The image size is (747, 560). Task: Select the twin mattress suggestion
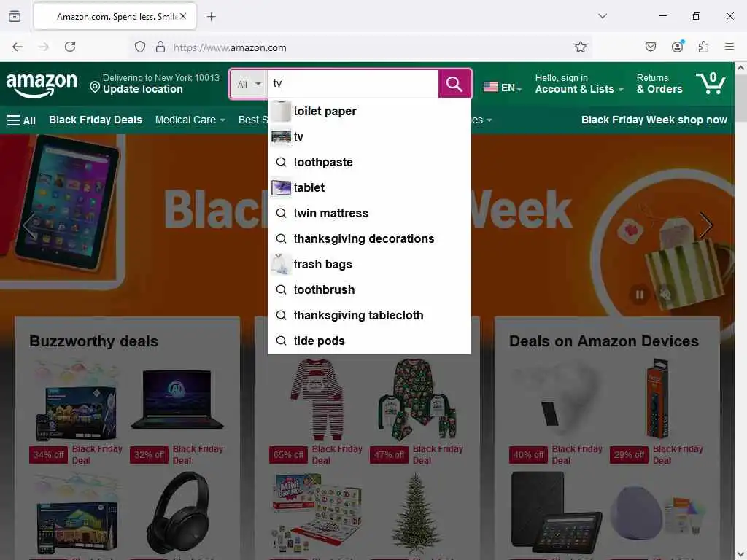pyautogui.click(x=369, y=214)
